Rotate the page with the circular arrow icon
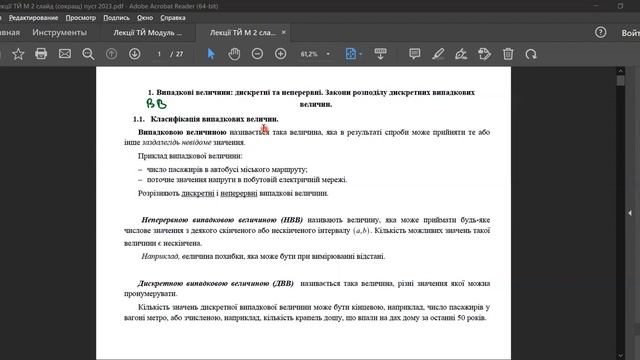 531,54
